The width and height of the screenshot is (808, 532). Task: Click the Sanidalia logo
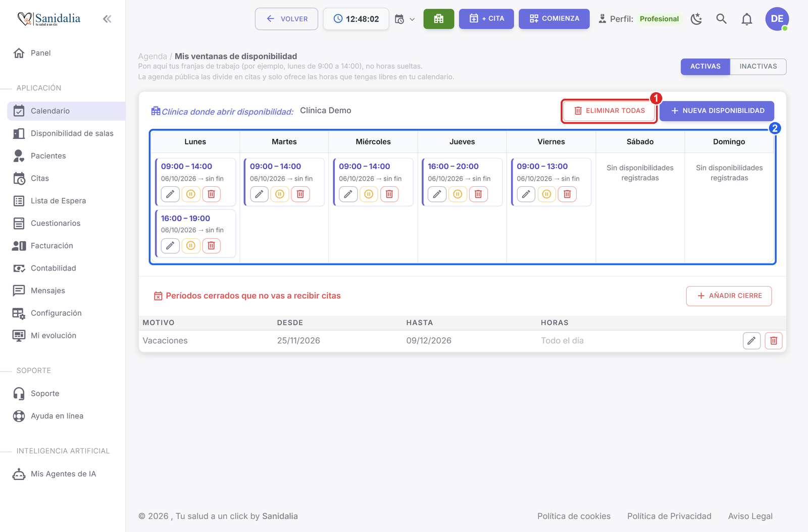(x=48, y=19)
